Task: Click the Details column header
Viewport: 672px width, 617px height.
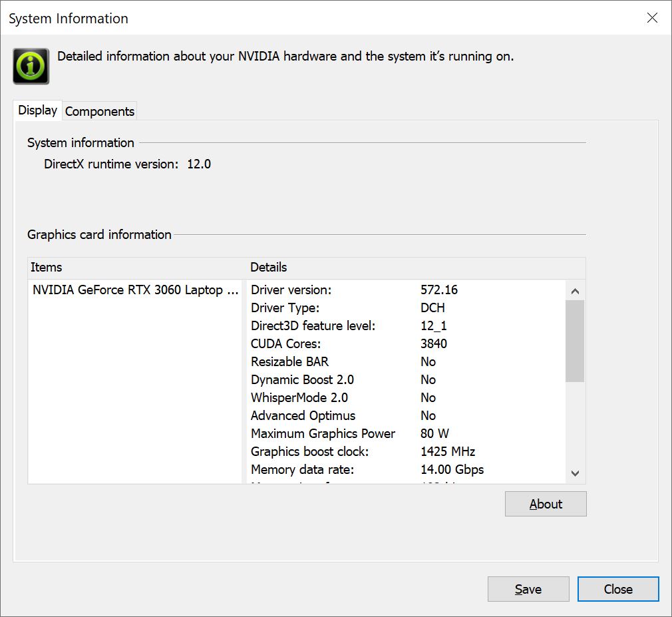Action: pos(269,267)
